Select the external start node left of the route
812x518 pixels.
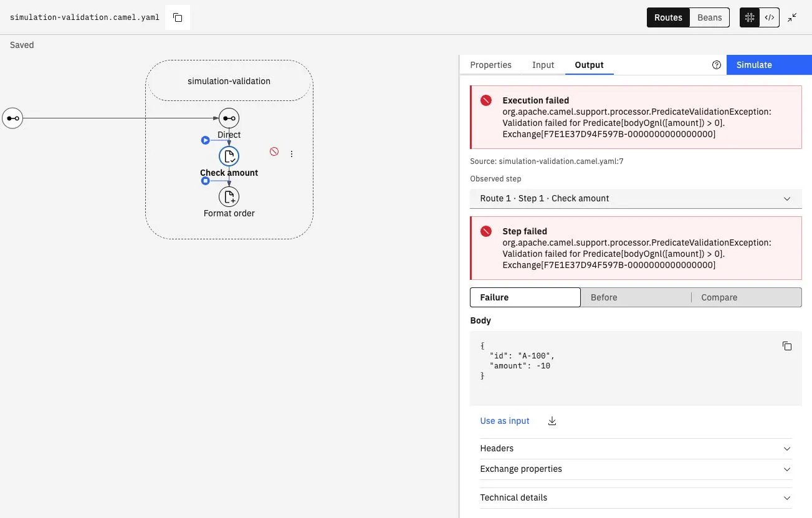(12, 118)
